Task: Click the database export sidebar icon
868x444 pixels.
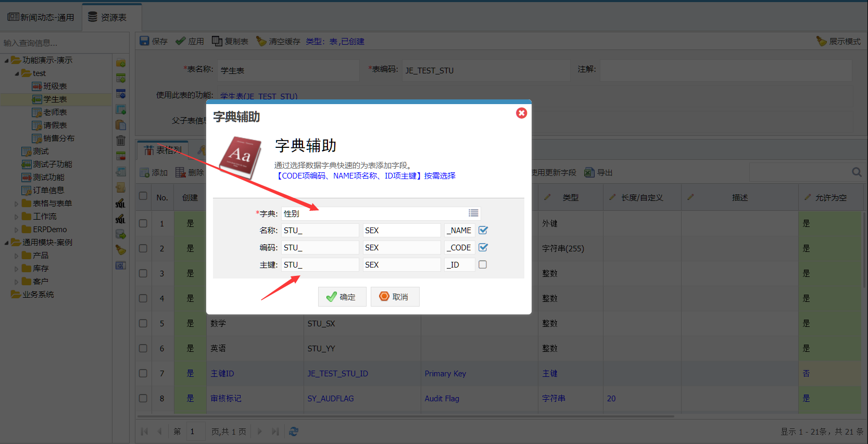Action: click(121, 234)
